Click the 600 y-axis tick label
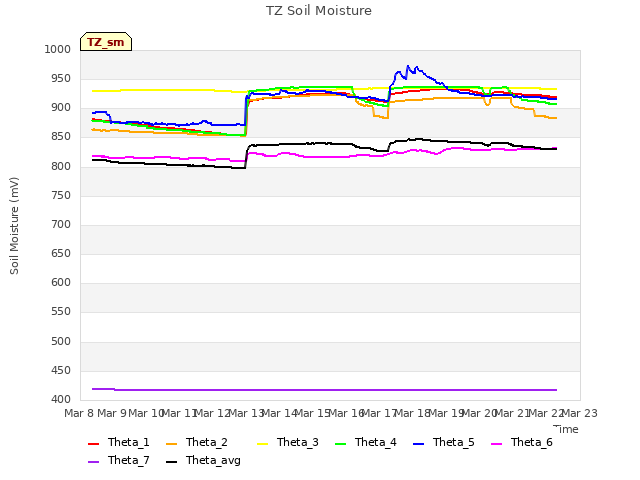Screen dimensions: 640x480 61,282
